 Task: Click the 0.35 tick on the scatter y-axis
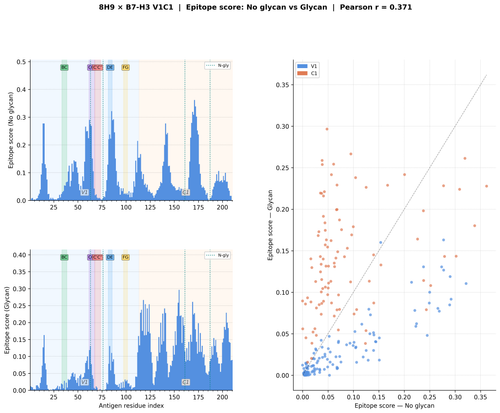coord(282,85)
